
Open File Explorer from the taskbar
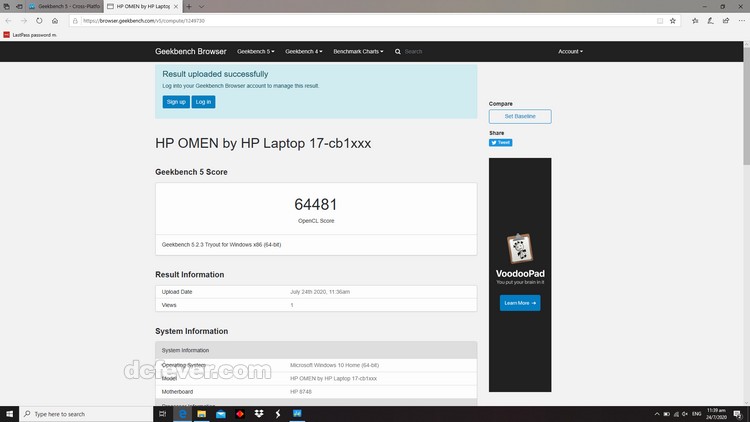(x=201, y=414)
